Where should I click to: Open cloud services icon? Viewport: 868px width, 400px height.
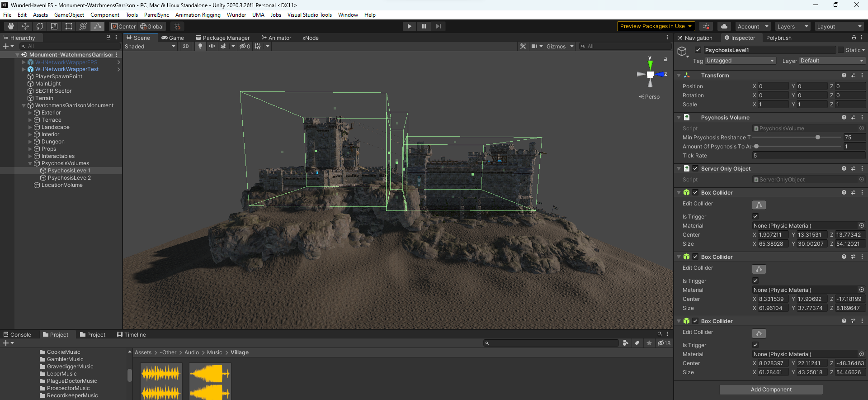click(724, 26)
